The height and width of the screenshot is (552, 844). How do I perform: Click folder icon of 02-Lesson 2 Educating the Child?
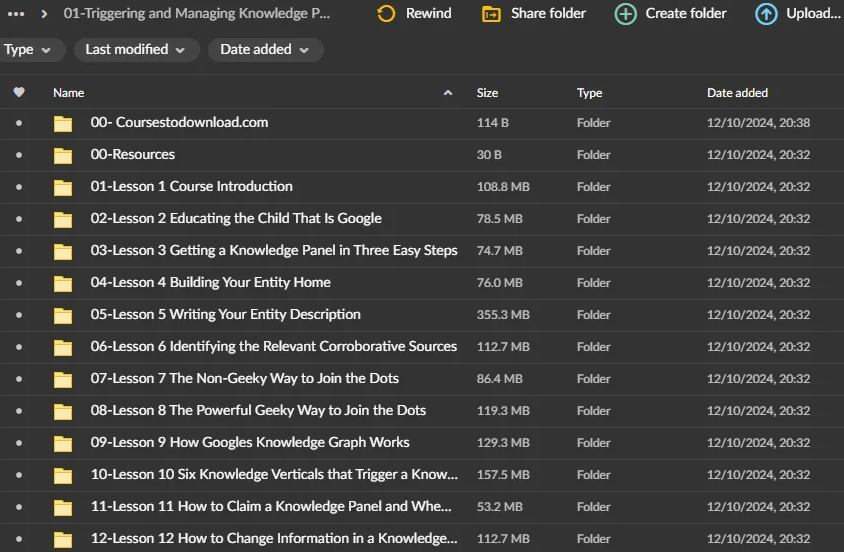(63, 220)
